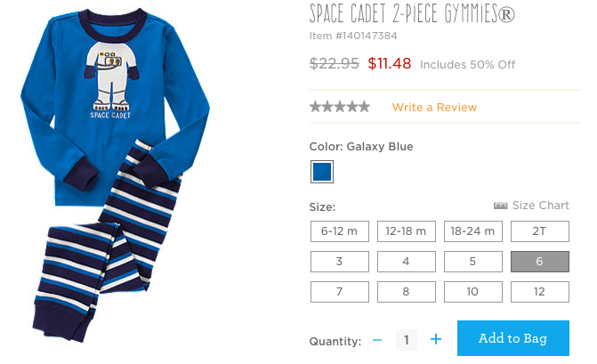Select the Galaxy Blue color swatch

click(321, 171)
